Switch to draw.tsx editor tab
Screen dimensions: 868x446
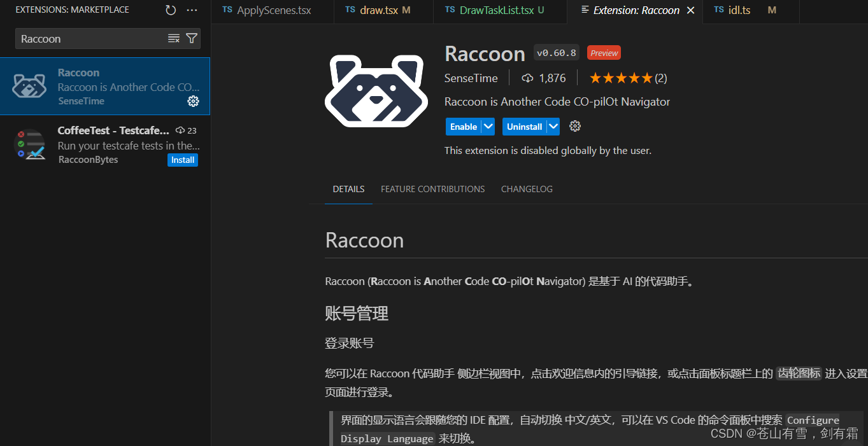pos(384,11)
